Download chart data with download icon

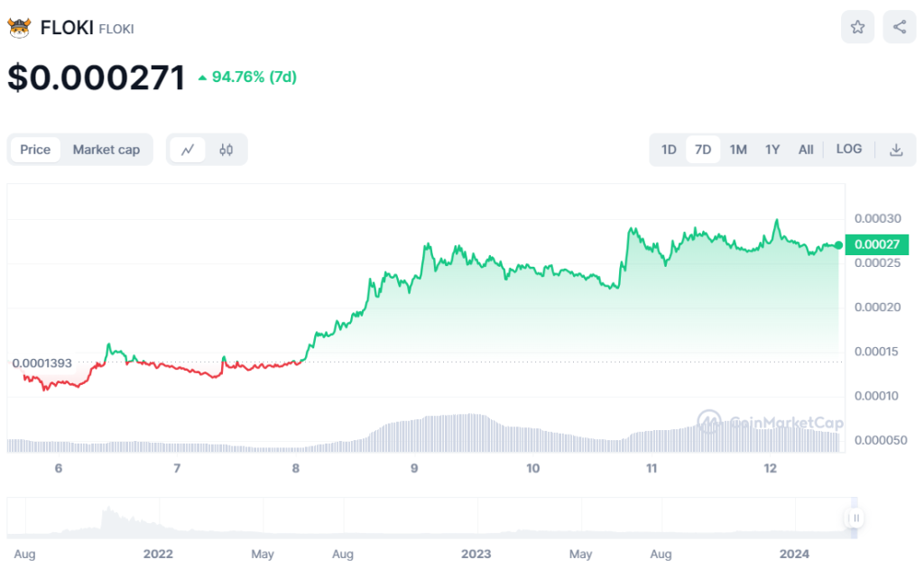pos(896,150)
